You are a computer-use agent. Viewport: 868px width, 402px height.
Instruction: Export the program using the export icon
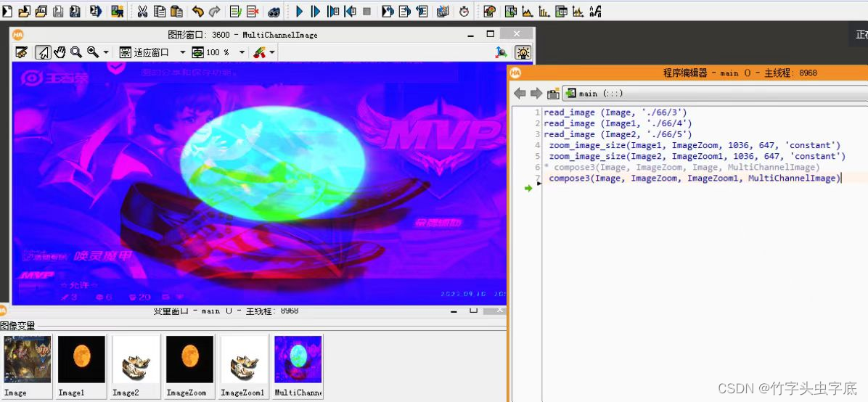(x=96, y=11)
